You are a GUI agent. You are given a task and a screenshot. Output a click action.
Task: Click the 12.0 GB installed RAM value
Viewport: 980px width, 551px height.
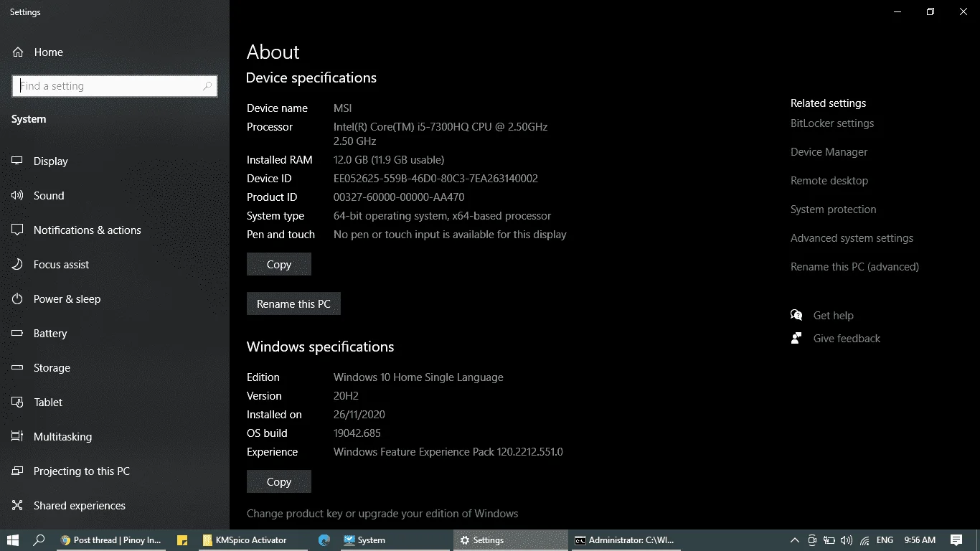[x=389, y=160]
